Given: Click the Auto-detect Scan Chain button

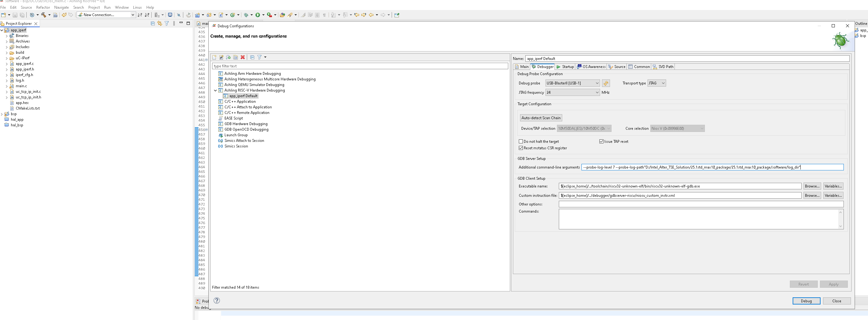Looking at the screenshot, I should click(541, 118).
